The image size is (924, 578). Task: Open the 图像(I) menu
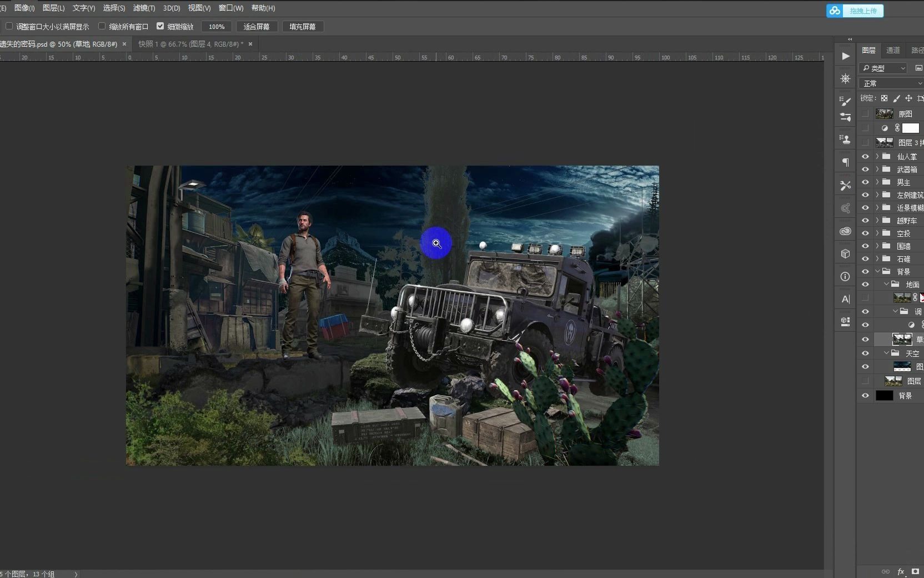click(x=24, y=8)
